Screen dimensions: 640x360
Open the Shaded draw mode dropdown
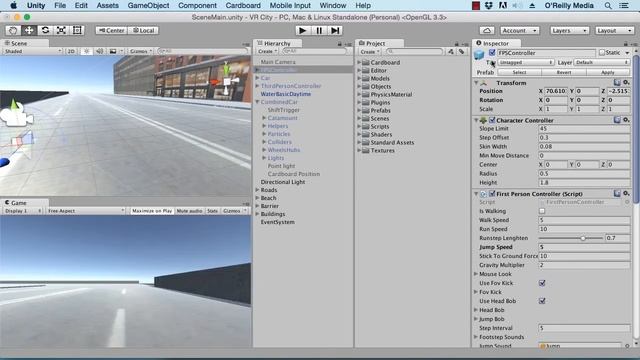(x=32, y=51)
